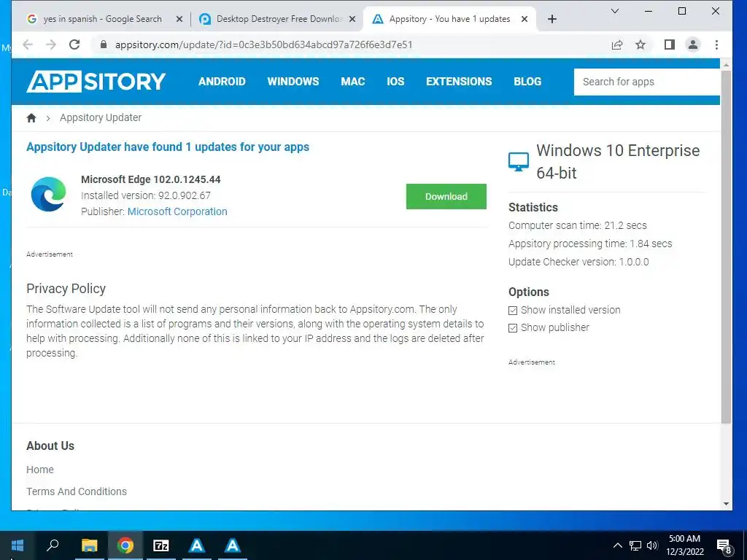Open 7-Zip from the taskbar
Screen dimensions: 747x560
[161, 545]
